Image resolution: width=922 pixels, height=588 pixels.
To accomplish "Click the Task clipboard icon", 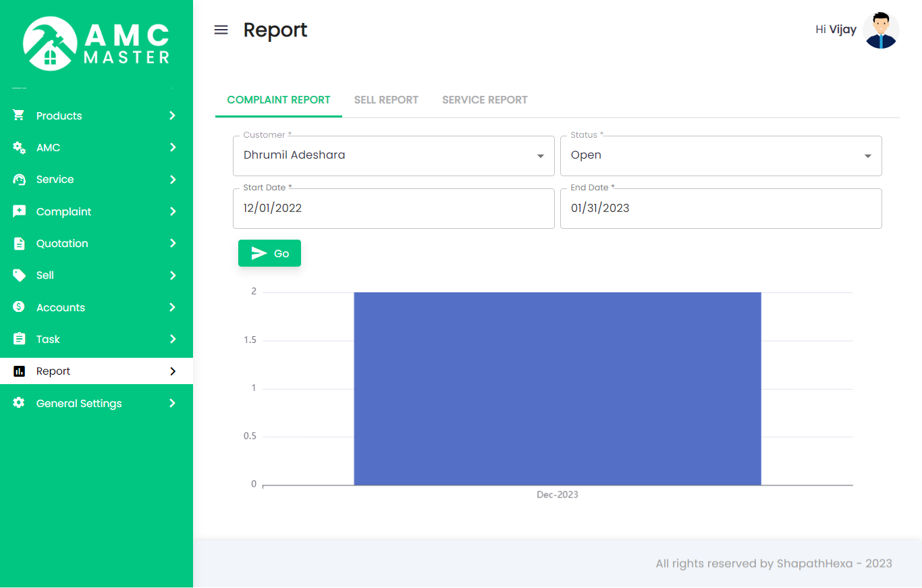I will pos(19,339).
